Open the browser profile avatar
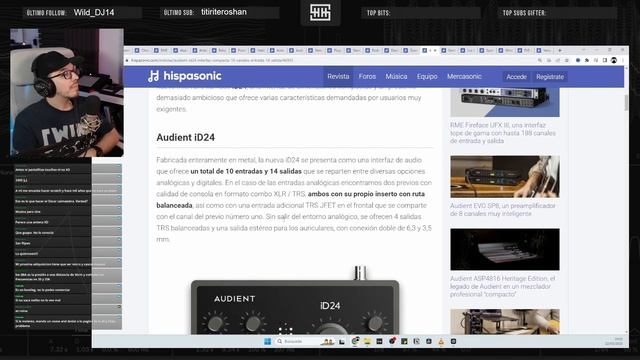Viewport: 640px width, 360px height. pyautogui.click(x=614, y=60)
